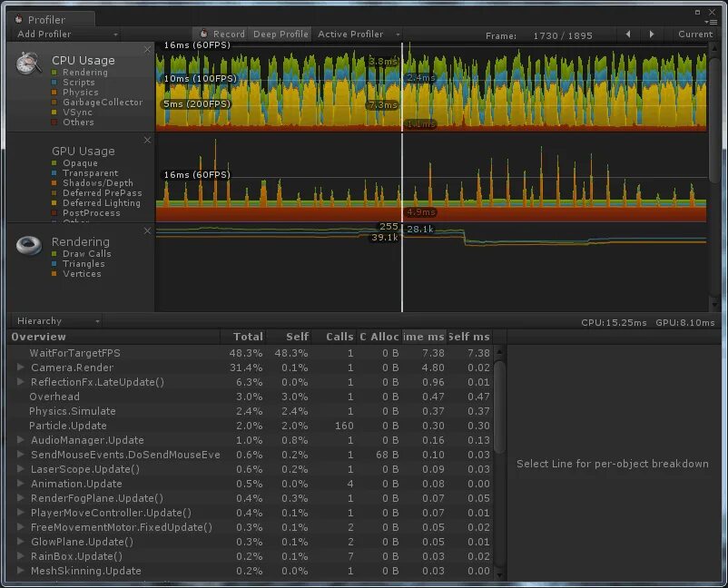Close the GPU Usage profiler panel
Screen dimensions: 728x588
click(147, 140)
